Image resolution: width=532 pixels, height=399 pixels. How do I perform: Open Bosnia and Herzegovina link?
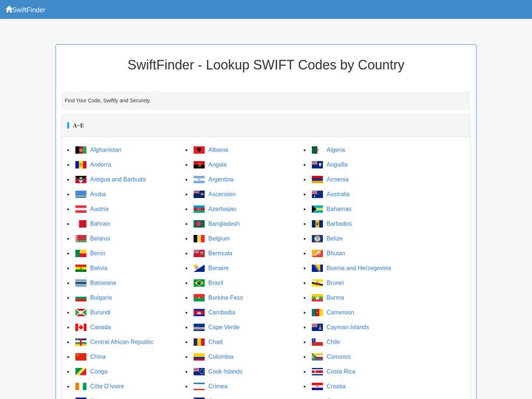(358, 268)
